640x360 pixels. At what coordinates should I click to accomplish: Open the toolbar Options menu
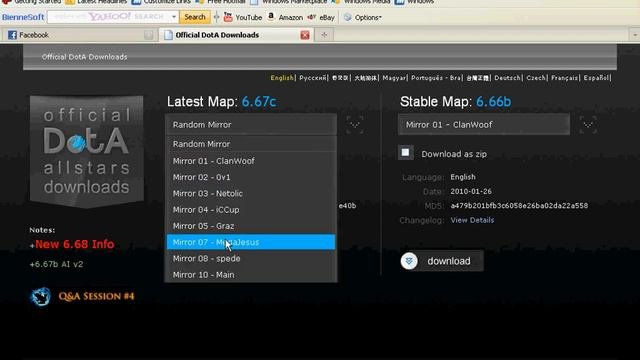(x=362, y=18)
